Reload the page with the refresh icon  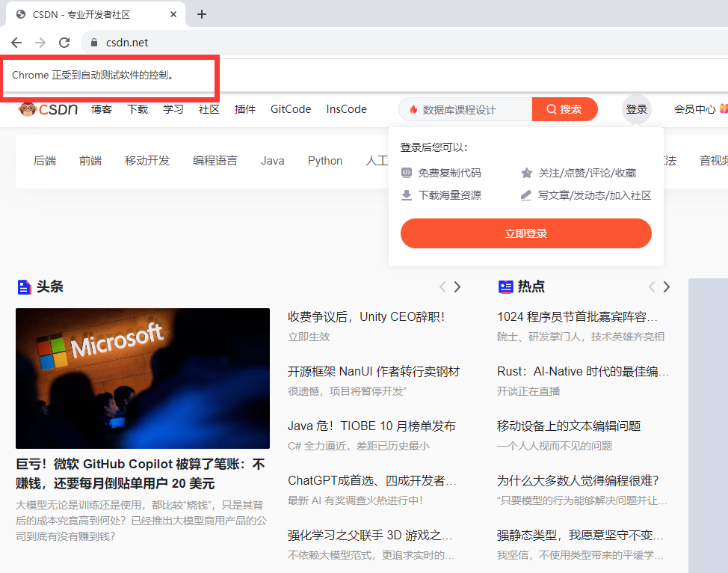64,43
